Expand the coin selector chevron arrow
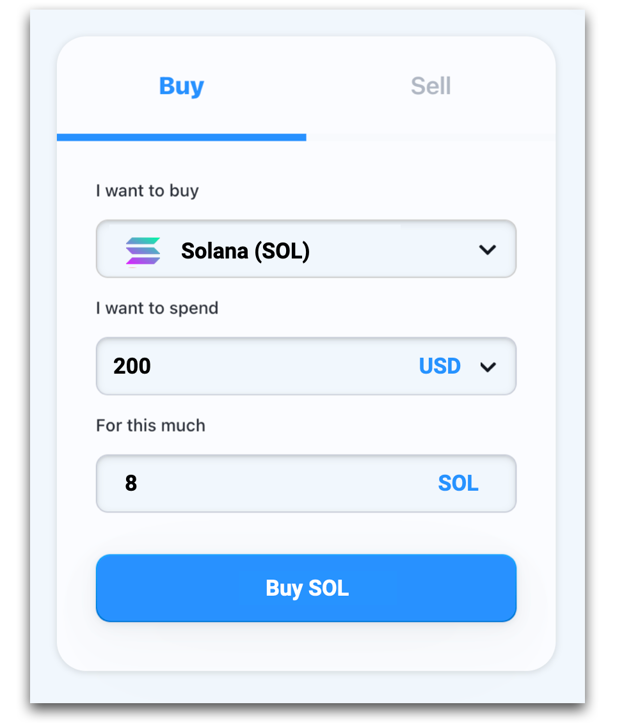Image resolution: width=640 pixels, height=723 pixels. [487, 250]
